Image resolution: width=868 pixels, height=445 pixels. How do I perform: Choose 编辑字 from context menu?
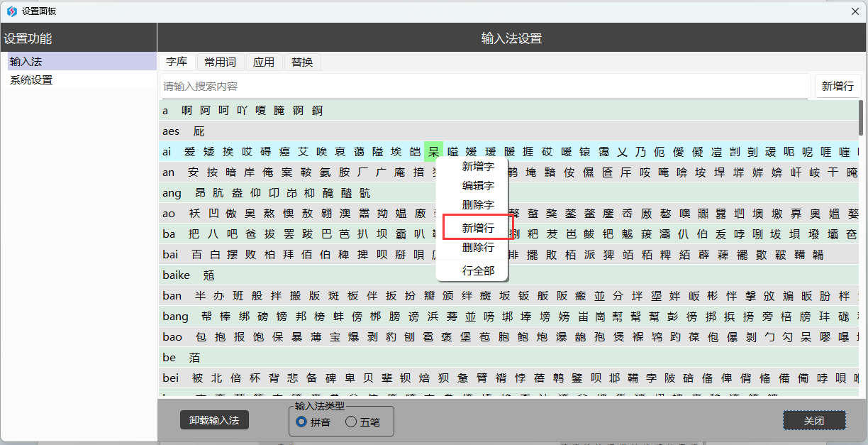coord(478,186)
